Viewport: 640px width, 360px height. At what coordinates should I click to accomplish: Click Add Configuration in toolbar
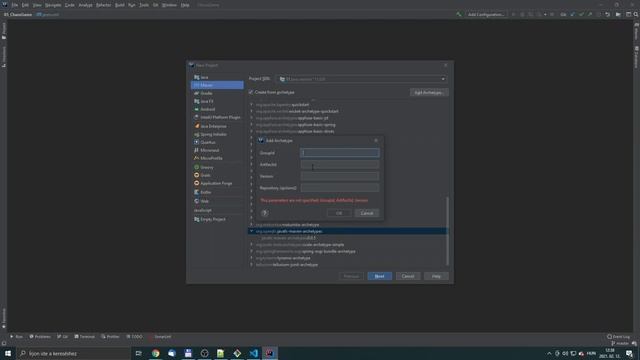coord(485,14)
